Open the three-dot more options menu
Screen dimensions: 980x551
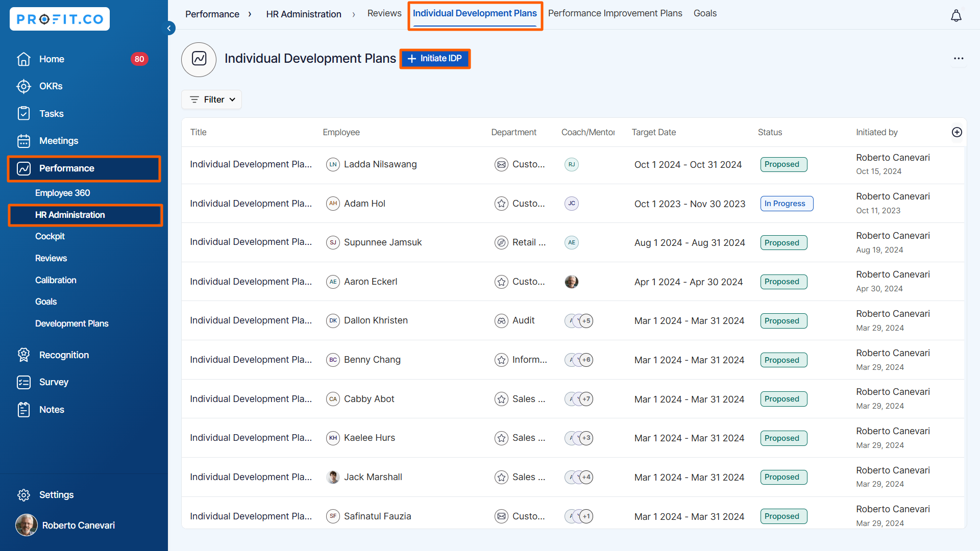click(x=959, y=58)
